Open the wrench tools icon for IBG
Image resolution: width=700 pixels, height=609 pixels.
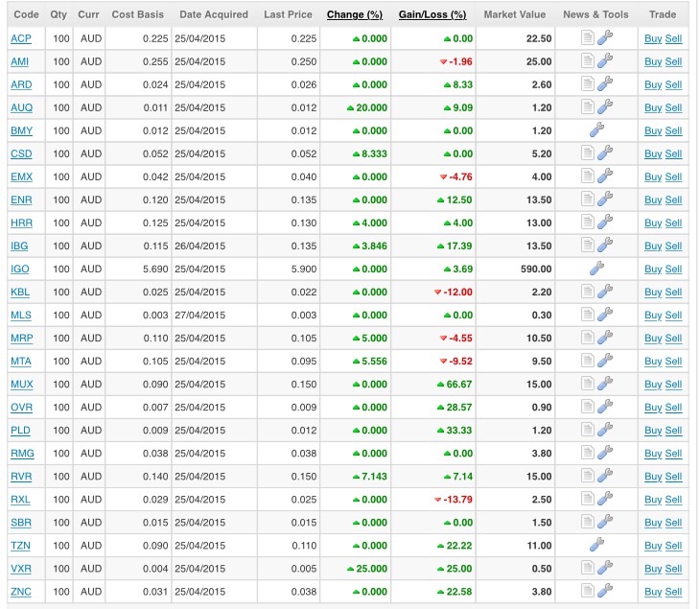[605, 246]
